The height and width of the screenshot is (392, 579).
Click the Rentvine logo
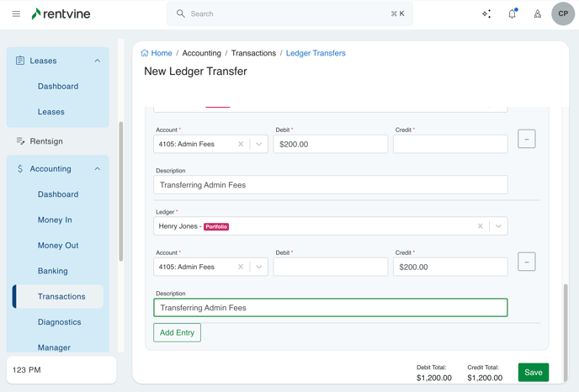[x=61, y=13]
